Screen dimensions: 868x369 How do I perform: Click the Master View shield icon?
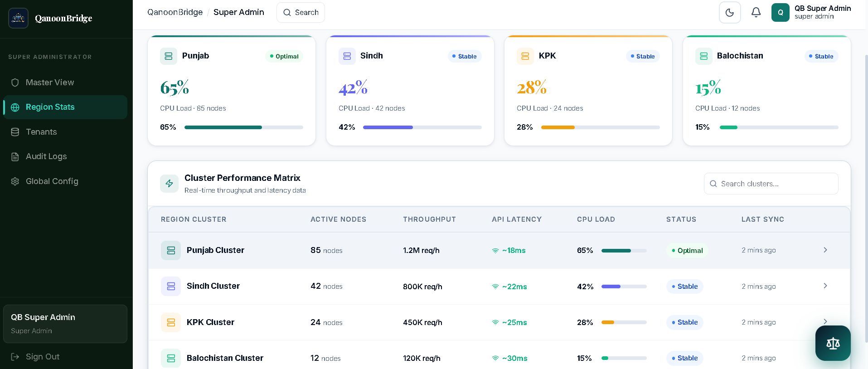click(15, 83)
